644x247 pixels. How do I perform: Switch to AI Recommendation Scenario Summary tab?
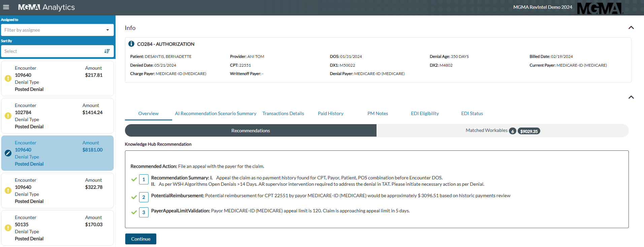tap(216, 113)
